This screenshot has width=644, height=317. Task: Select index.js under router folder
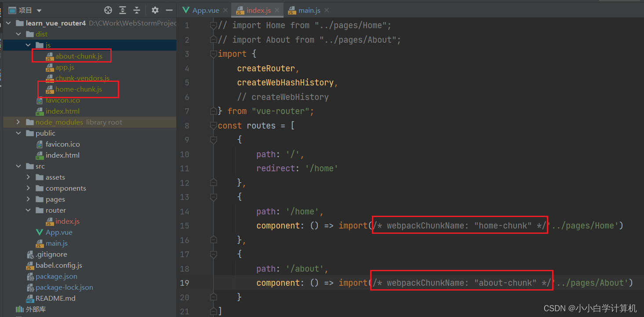point(67,221)
